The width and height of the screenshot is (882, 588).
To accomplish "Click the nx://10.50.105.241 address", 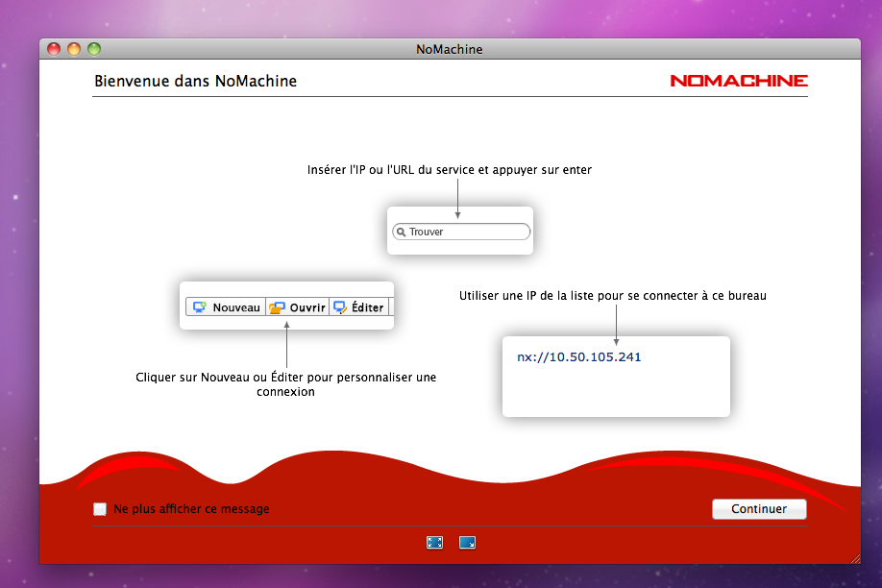I will tap(578, 357).
